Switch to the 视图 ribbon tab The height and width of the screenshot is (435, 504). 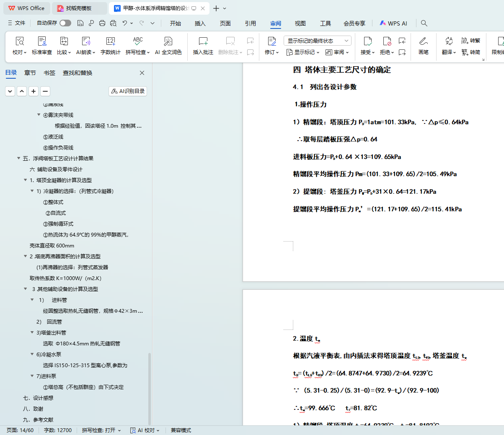coord(300,23)
